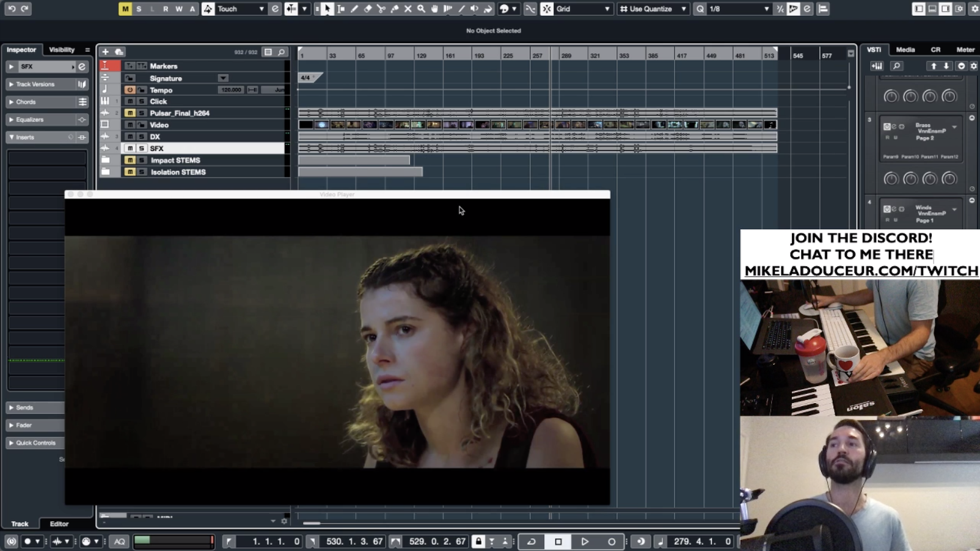Select the Erase tool
The image size is (980, 551).
[x=368, y=9]
